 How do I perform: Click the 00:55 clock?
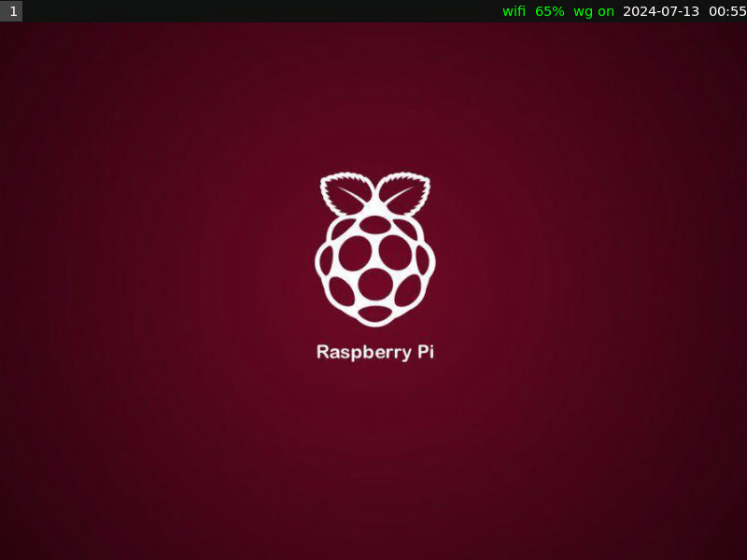point(727,11)
